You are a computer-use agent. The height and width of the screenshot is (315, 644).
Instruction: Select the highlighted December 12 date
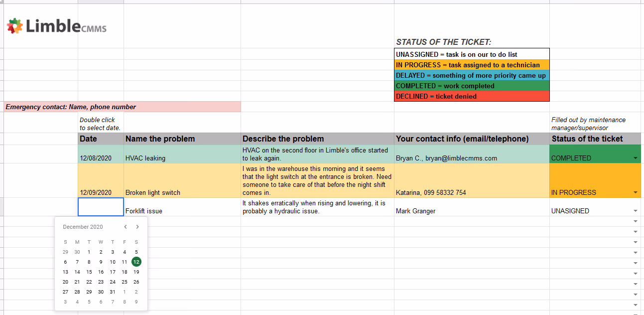point(136,262)
